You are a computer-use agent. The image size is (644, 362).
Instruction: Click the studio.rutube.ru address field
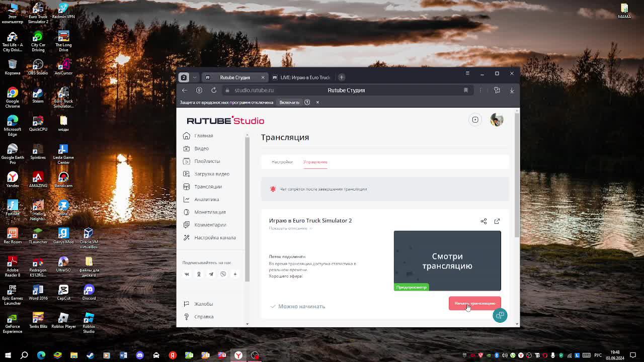pos(254,90)
